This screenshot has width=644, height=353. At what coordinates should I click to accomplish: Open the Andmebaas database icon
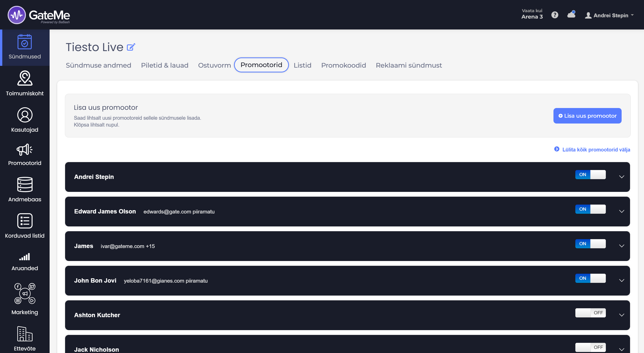(25, 185)
